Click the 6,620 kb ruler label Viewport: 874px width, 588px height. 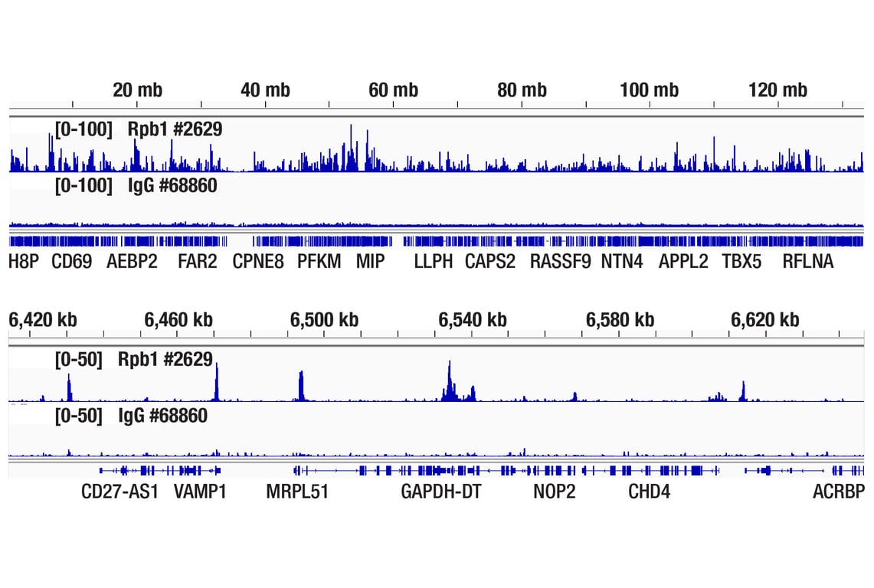764,319
